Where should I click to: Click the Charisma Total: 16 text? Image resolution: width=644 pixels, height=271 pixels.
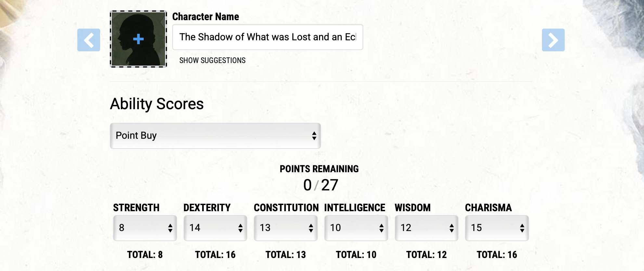coord(497,255)
